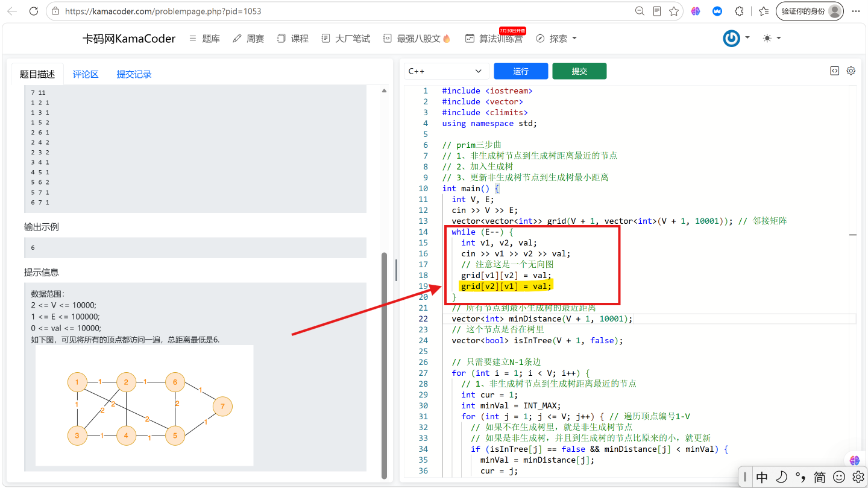This screenshot has height=488, width=868.
Task: Click the output example value 6
Action: coord(33,248)
